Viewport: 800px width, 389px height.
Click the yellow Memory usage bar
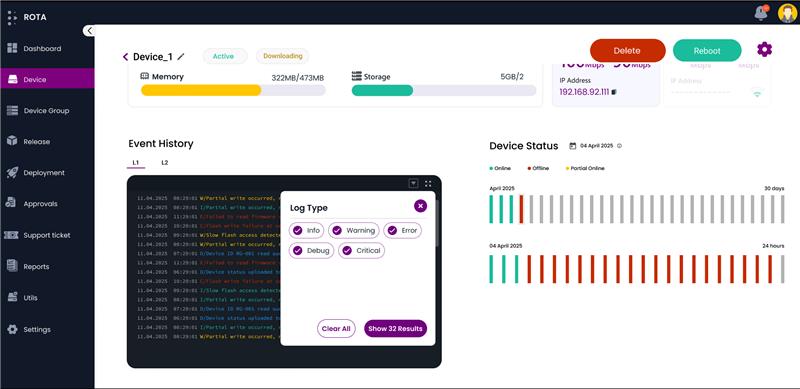click(201, 90)
